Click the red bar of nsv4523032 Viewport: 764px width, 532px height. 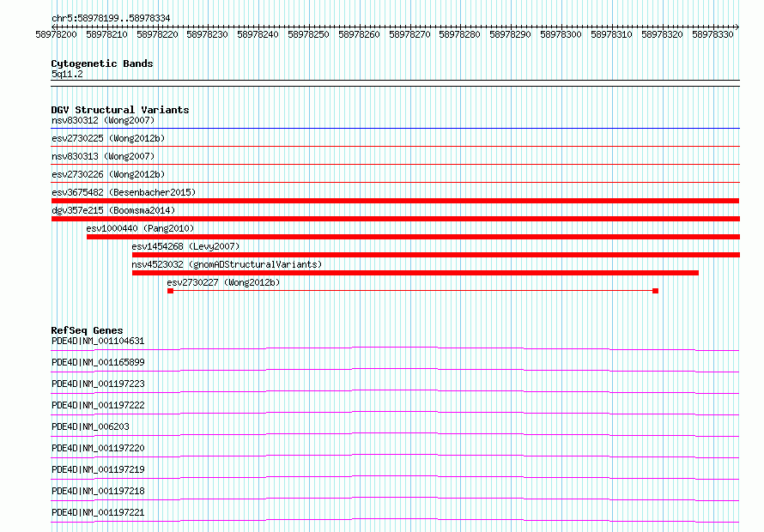[x=415, y=273]
